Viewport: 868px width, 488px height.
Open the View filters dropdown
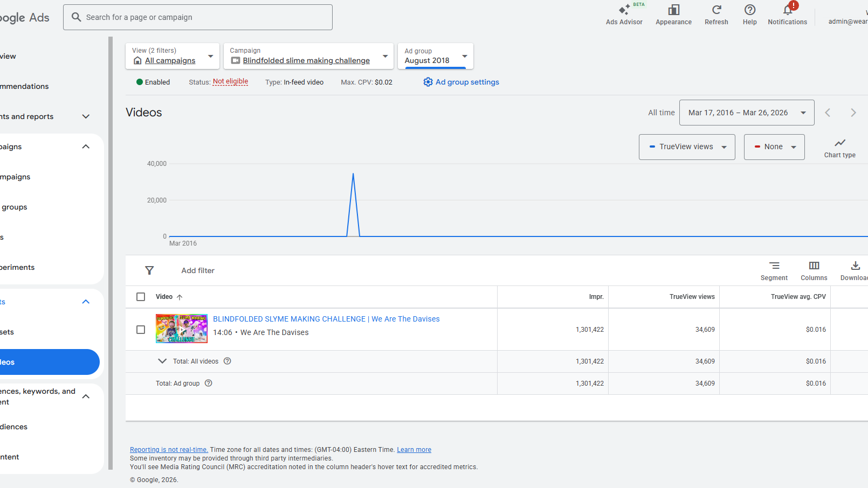pyautogui.click(x=173, y=56)
